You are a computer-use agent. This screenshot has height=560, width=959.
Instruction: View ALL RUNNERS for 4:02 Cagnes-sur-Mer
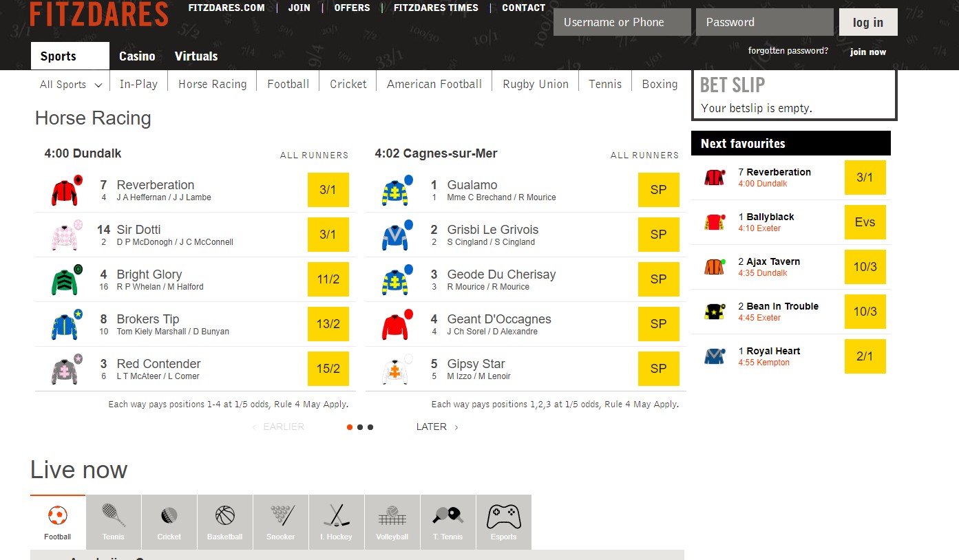pos(644,155)
